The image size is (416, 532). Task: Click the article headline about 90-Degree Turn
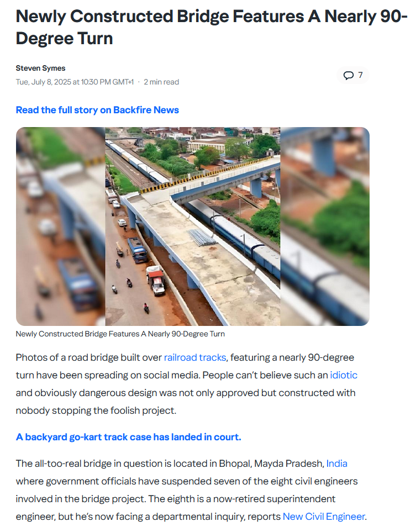(211, 27)
